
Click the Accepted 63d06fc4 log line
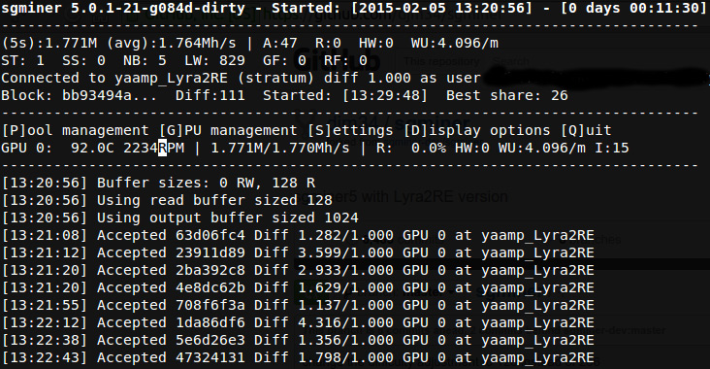click(x=298, y=235)
